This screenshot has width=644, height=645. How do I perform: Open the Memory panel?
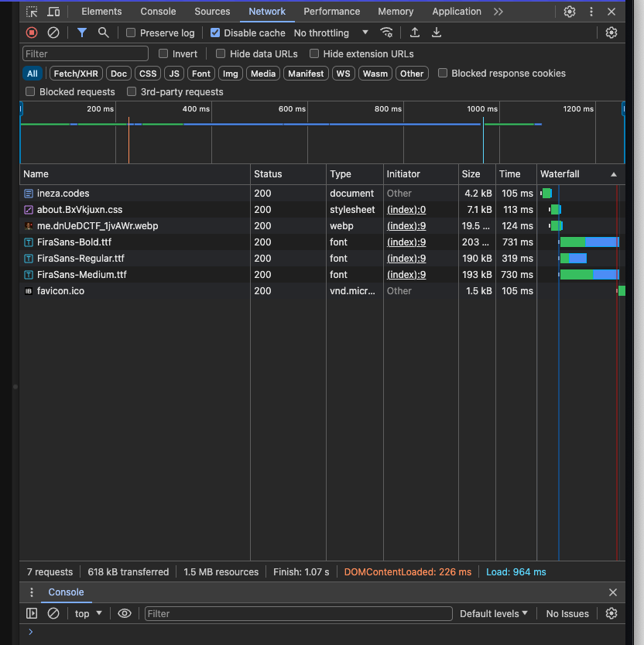pos(396,12)
